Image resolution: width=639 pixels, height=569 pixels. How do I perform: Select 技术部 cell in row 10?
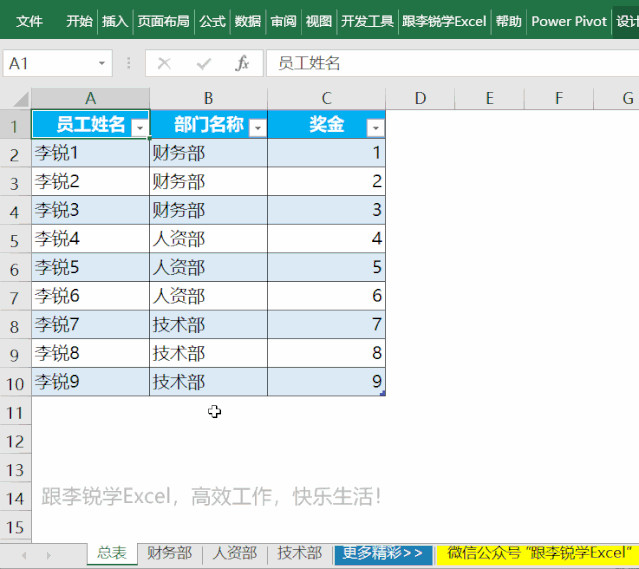[209, 382]
